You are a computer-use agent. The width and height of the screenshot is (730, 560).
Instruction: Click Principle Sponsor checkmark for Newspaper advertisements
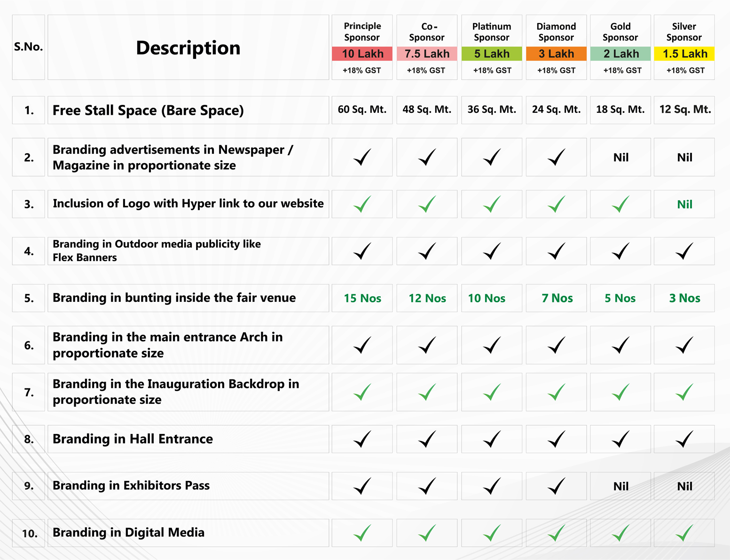click(362, 158)
